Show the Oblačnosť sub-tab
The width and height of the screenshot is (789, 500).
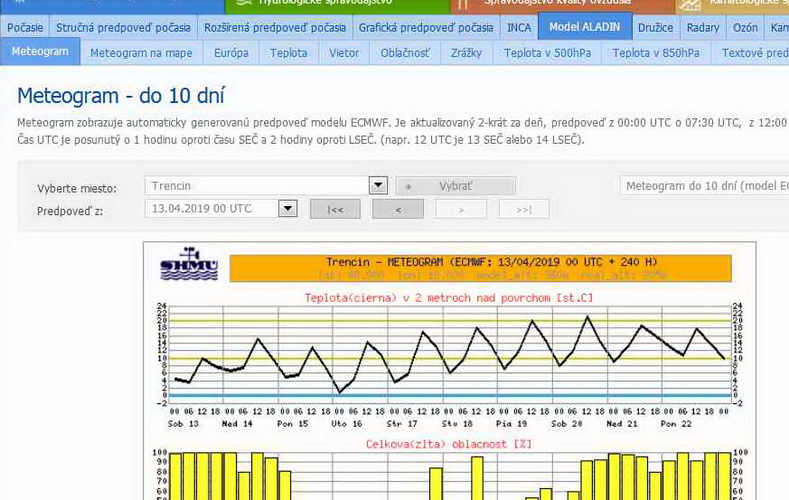(x=405, y=52)
